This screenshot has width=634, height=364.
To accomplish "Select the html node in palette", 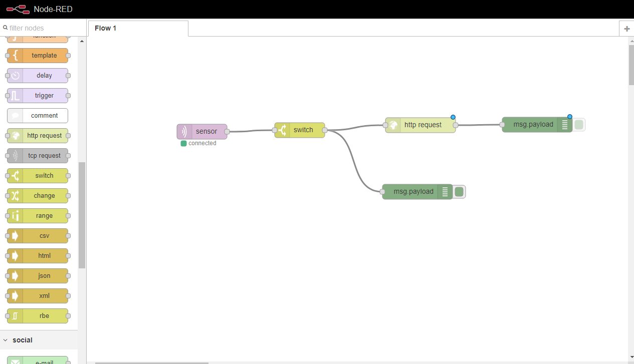I will pyautogui.click(x=38, y=256).
